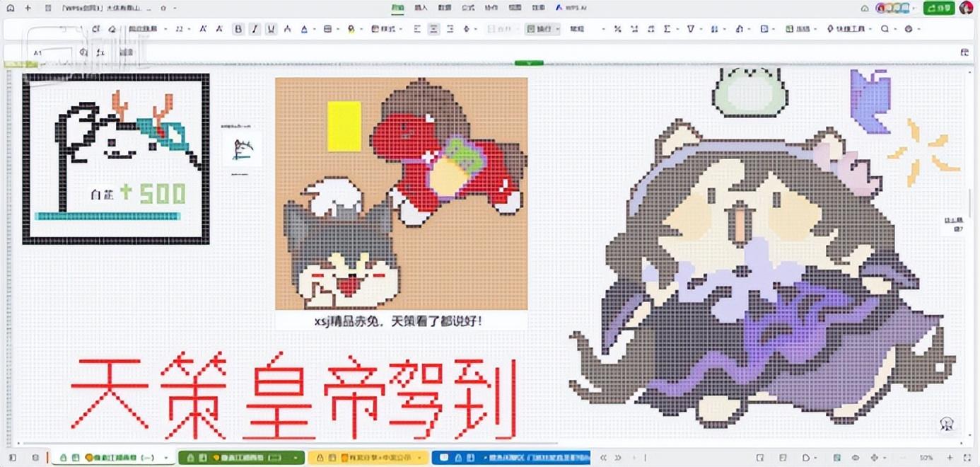Click the format painter icon

pos(112,29)
